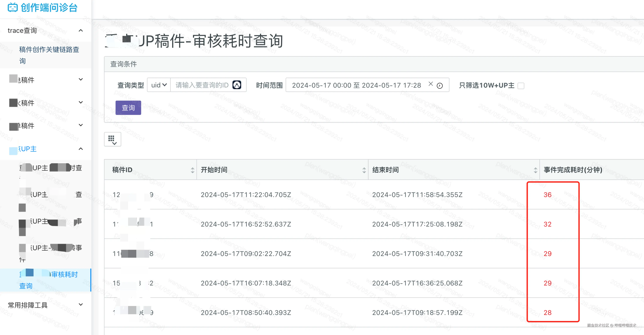Enable 只筛选10W+UP主 checkbox
This screenshot has width=644, height=335.
tap(521, 86)
